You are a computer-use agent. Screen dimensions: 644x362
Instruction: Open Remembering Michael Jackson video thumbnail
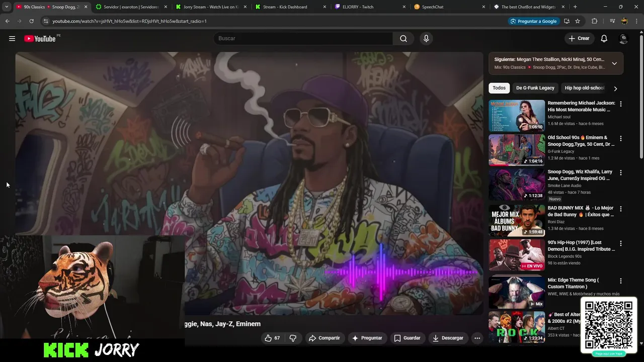(517, 116)
